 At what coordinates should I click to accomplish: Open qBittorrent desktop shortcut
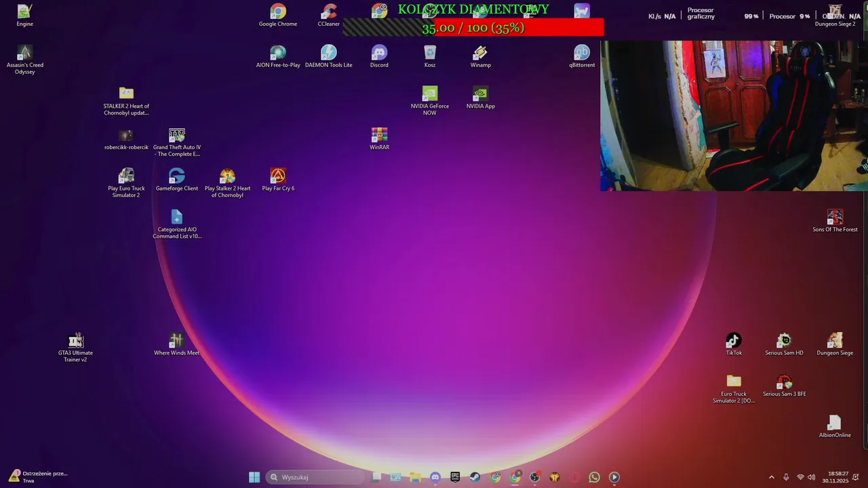click(x=582, y=56)
